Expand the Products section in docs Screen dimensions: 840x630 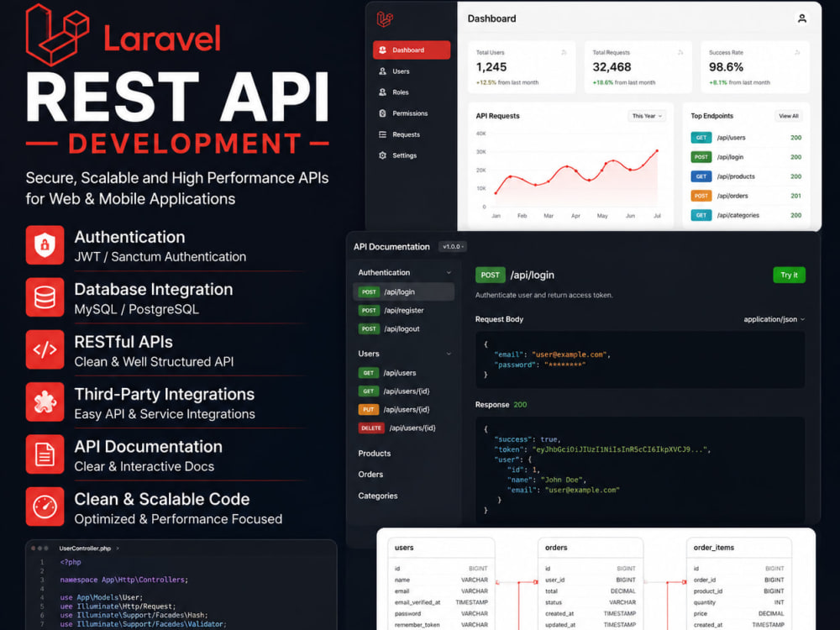[375, 454]
